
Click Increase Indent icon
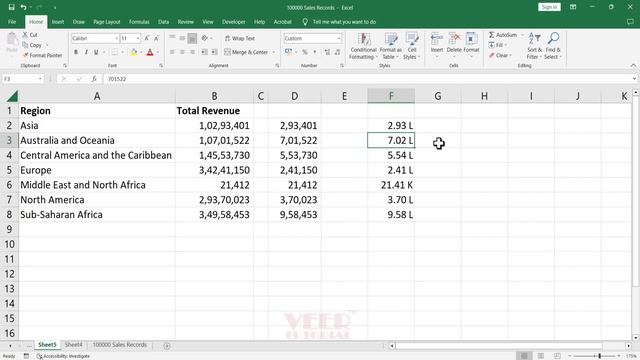(214, 52)
